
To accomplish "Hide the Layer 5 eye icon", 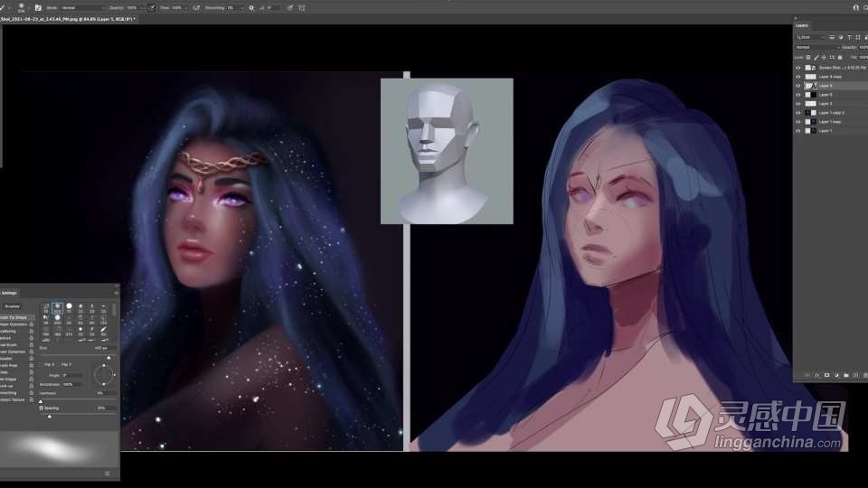I will (x=798, y=86).
